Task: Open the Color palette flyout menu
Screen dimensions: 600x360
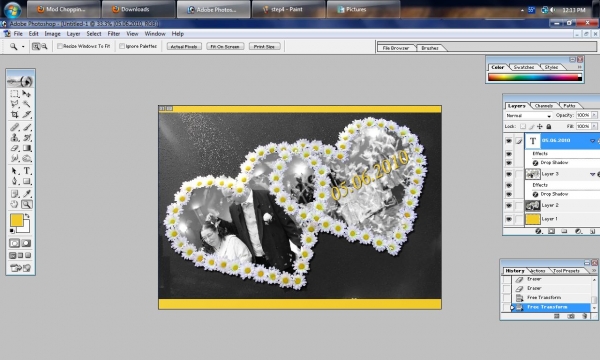Action: [579, 67]
